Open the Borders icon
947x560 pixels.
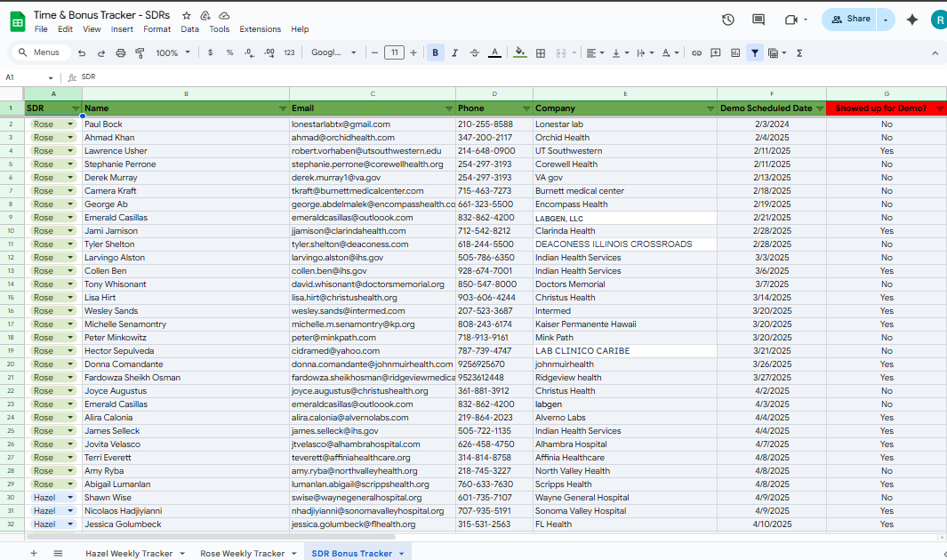[x=541, y=53]
